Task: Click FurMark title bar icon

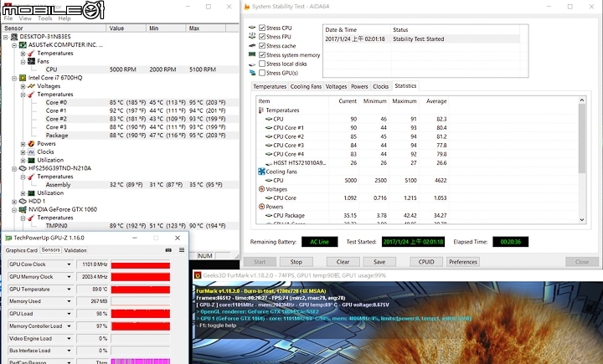Action: [198, 275]
